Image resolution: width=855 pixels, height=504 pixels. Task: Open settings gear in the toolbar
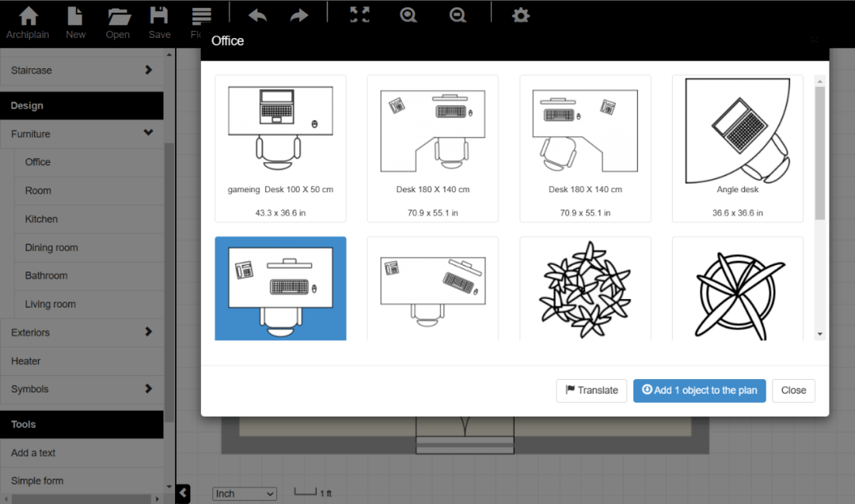click(x=520, y=15)
